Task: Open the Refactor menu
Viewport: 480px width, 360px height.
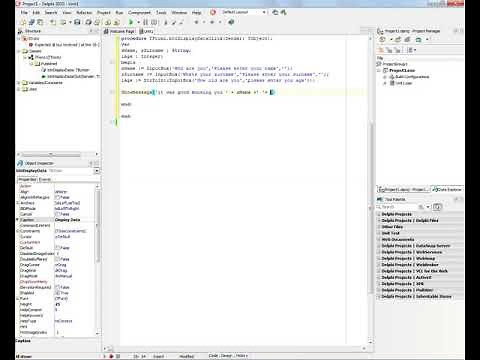Action: coord(84,12)
